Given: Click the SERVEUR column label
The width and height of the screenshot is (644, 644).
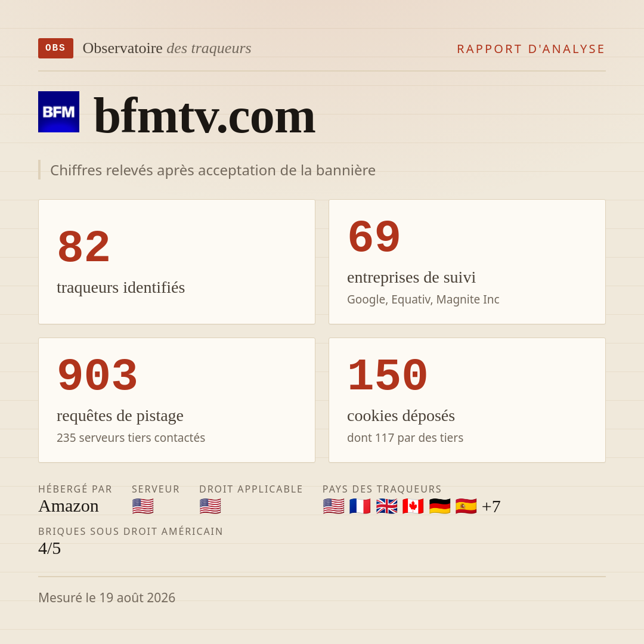Looking at the screenshot, I should tap(156, 489).
